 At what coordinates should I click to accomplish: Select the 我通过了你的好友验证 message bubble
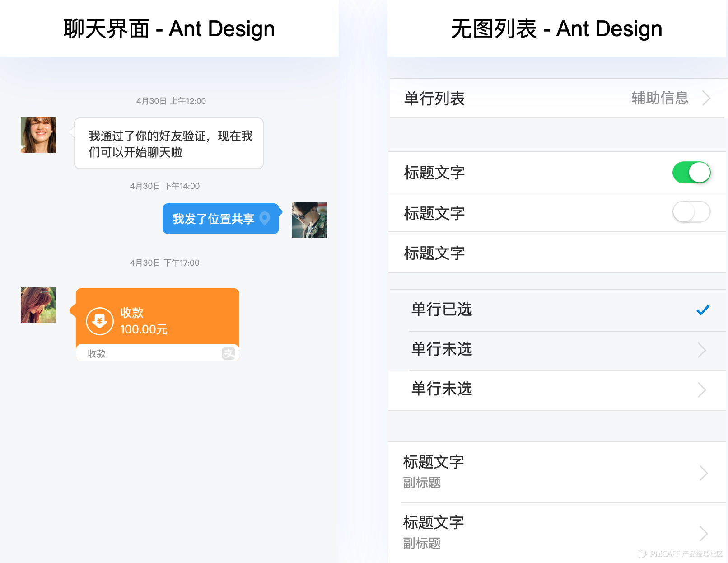[x=168, y=143]
